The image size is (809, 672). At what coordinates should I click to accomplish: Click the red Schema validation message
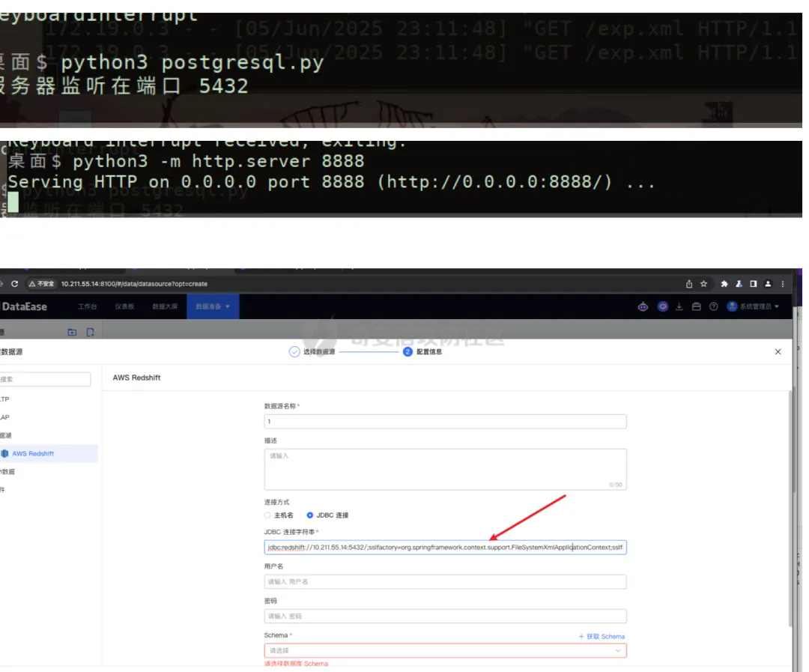[x=296, y=664]
